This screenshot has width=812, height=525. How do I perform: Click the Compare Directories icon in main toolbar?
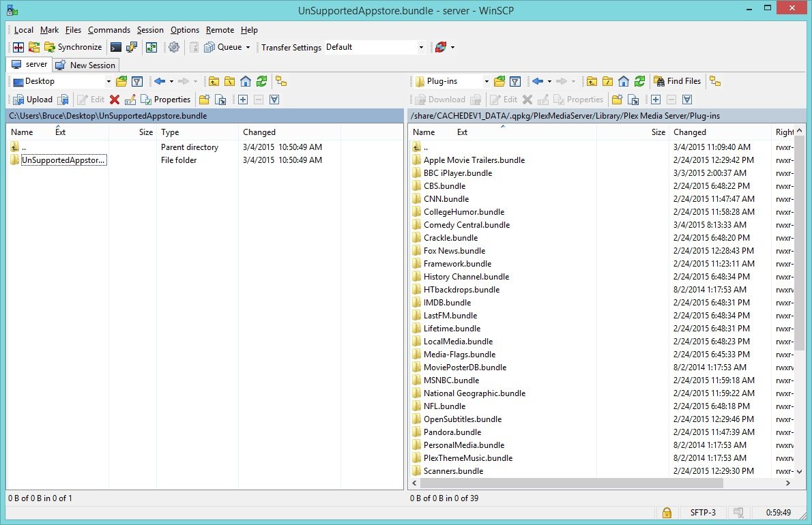point(18,47)
